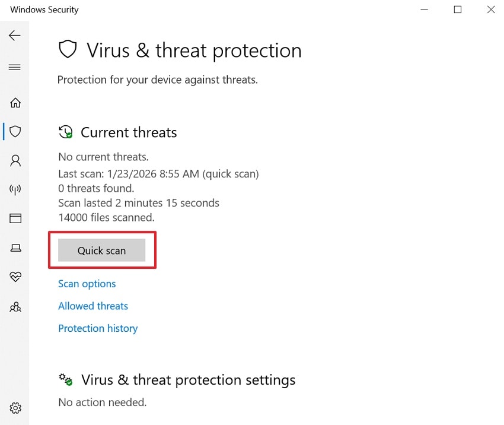The width and height of the screenshot is (504, 425).
Task: Open Device performance & health heart icon
Action: pyautogui.click(x=15, y=277)
